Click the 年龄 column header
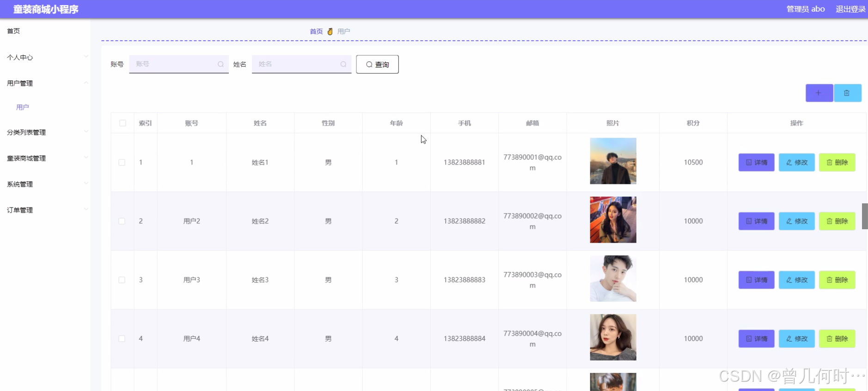The height and width of the screenshot is (391, 868). [x=397, y=123]
